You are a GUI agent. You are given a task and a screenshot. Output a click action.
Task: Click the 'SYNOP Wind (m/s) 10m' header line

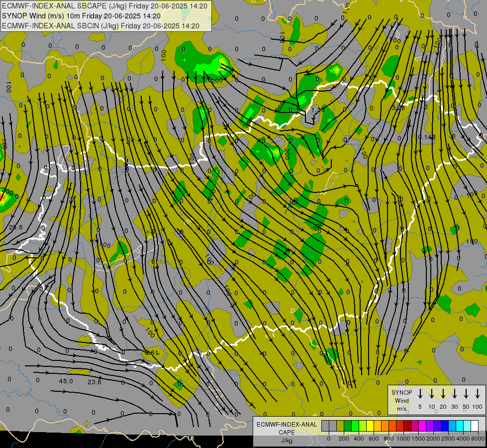tap(82, 16)
